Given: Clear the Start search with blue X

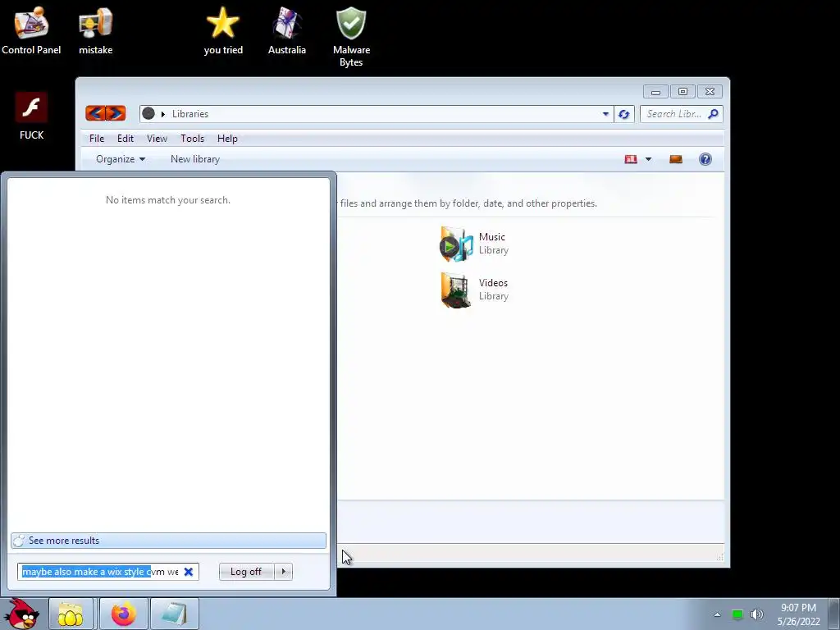Looking at the screenshot, I should pyautogui.click(x=188, y=572).
